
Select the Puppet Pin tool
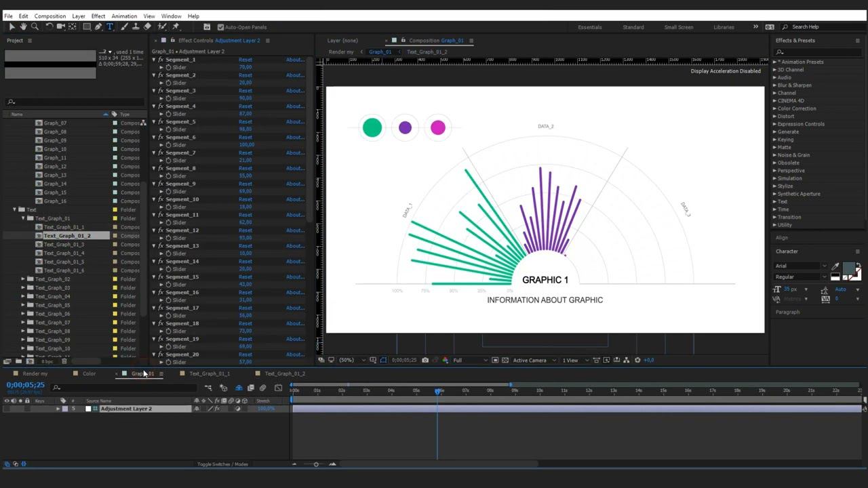pyautogui.click(x=176, y=27)
